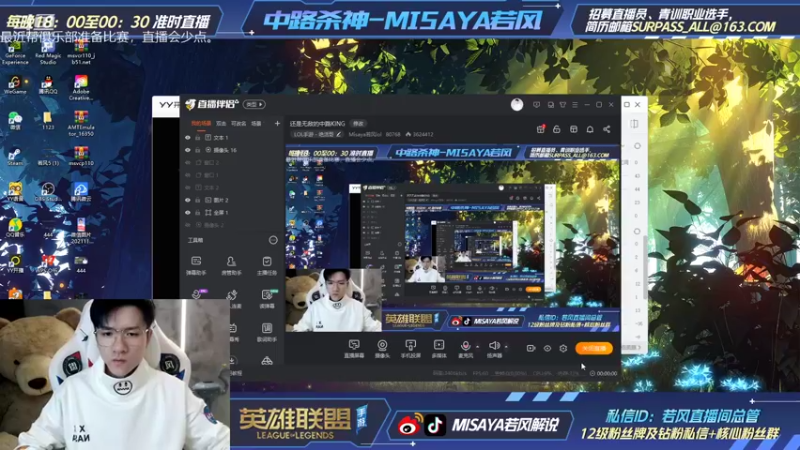Open GeForce Experience desktop shortcut
The width and height of the screenshot is (800, 450).
click(x=15, y=53)
